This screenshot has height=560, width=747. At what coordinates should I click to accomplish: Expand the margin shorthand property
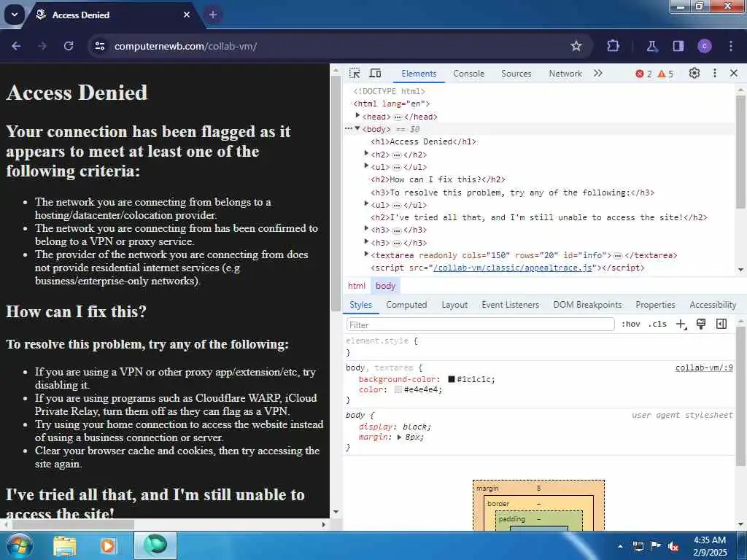click(x=399, y=437)
